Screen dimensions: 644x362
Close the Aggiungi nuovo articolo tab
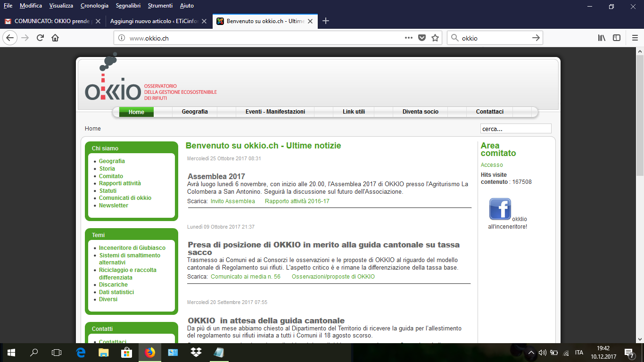tap(204, 21)
